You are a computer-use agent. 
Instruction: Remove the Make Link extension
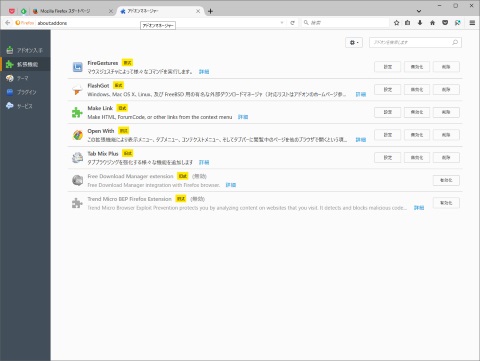(x=446, y=112)
